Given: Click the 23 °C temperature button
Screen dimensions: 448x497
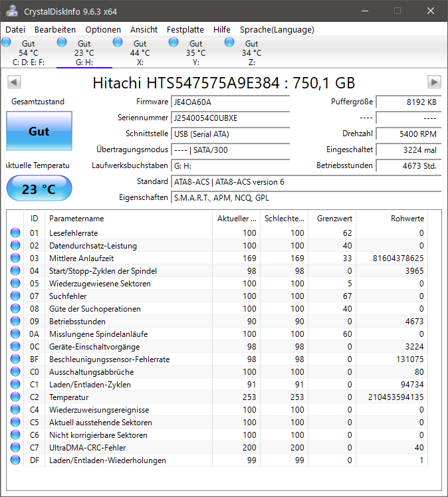Looking at the screenshot, I should 39,188.
